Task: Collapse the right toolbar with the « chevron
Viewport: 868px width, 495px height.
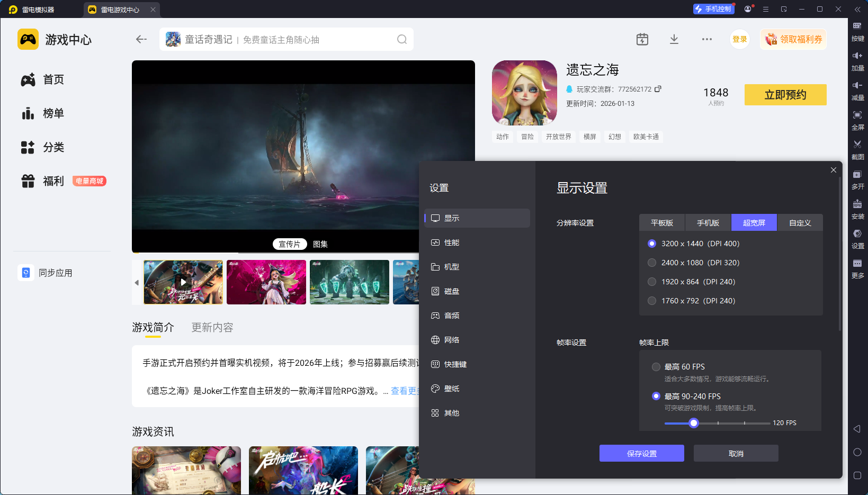Action: 858,9
